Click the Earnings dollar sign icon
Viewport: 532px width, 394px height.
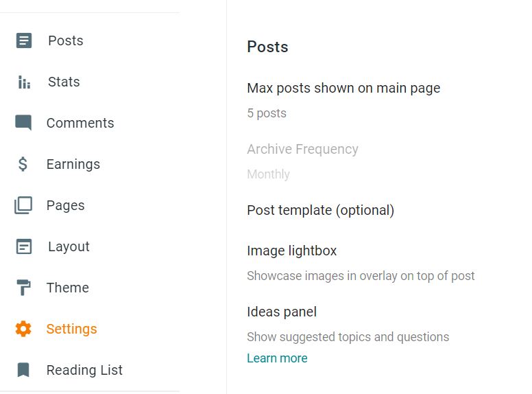23,164
